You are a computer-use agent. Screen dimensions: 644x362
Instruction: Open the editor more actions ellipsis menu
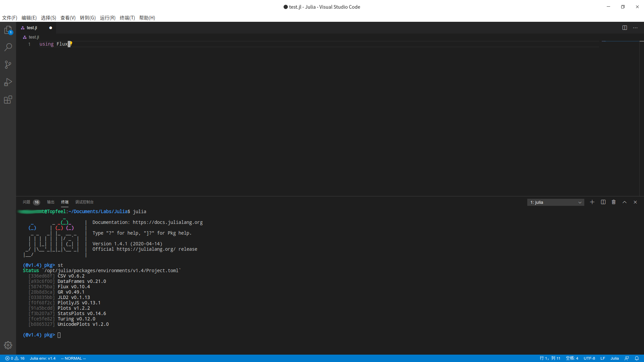pyautogui.click(x=635, y=27)
